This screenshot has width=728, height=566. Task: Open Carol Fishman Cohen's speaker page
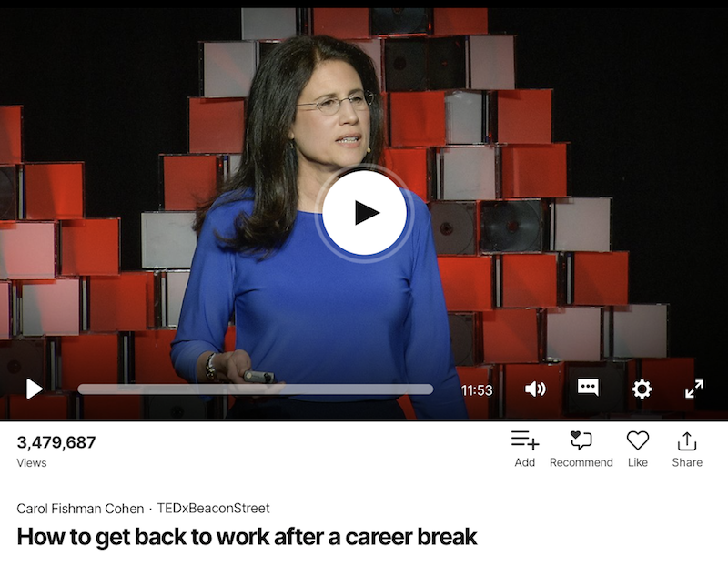[80, 509]
